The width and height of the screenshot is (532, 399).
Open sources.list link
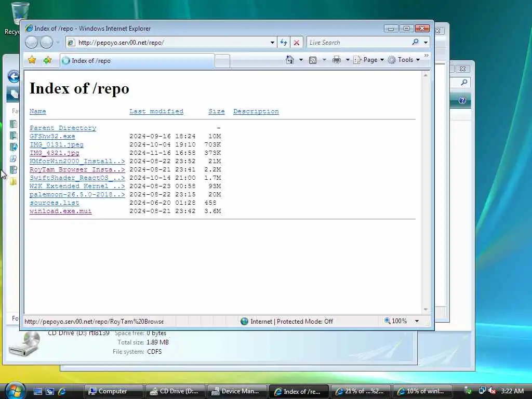point(54,203)
